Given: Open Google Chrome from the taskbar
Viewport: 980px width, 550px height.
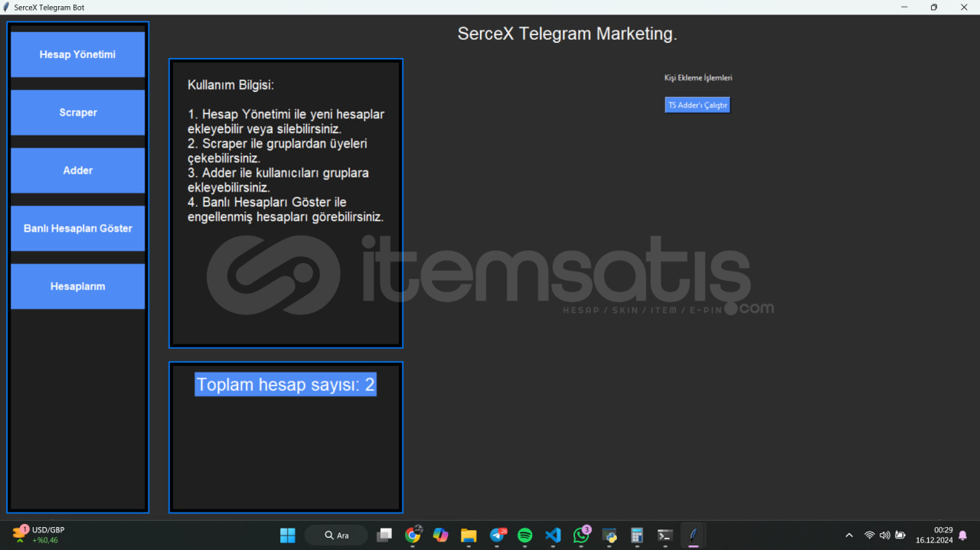Looking at the screenshot, I should tap(413, 535).
